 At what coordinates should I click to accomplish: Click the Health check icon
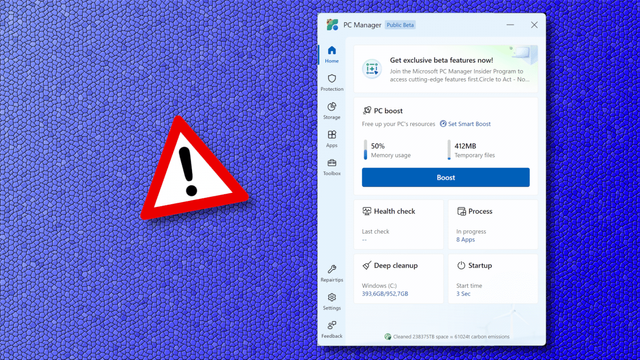(367, 211)
